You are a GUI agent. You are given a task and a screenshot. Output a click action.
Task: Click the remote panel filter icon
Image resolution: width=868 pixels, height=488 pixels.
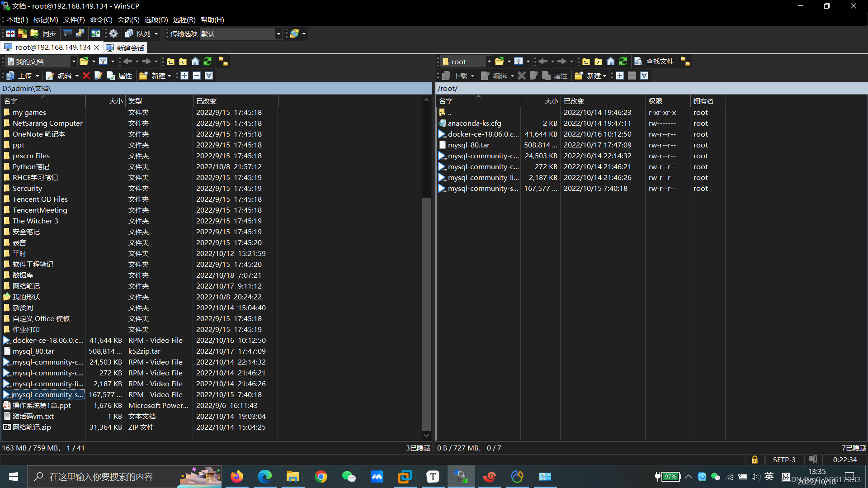pyautogui.click(x=519, y=62)
